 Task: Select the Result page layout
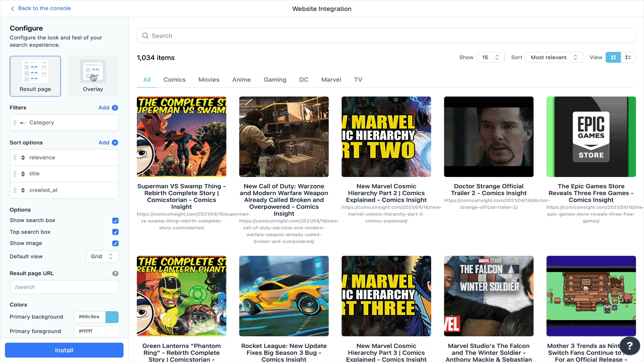pos(35,76)
